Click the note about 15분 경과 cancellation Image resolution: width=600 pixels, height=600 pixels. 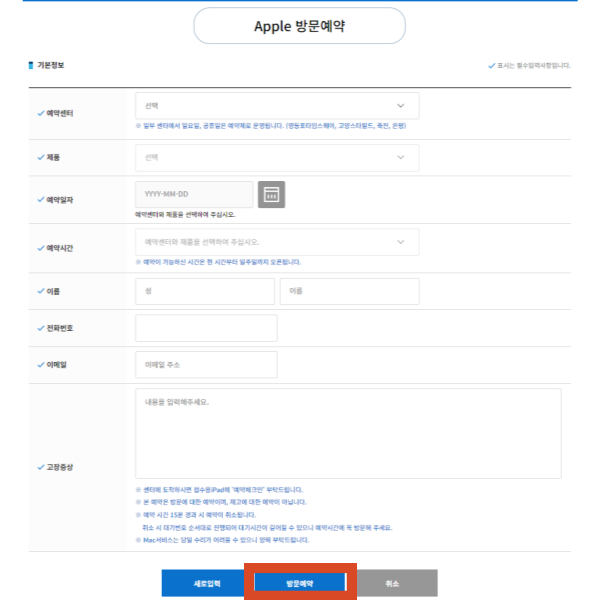196,515
